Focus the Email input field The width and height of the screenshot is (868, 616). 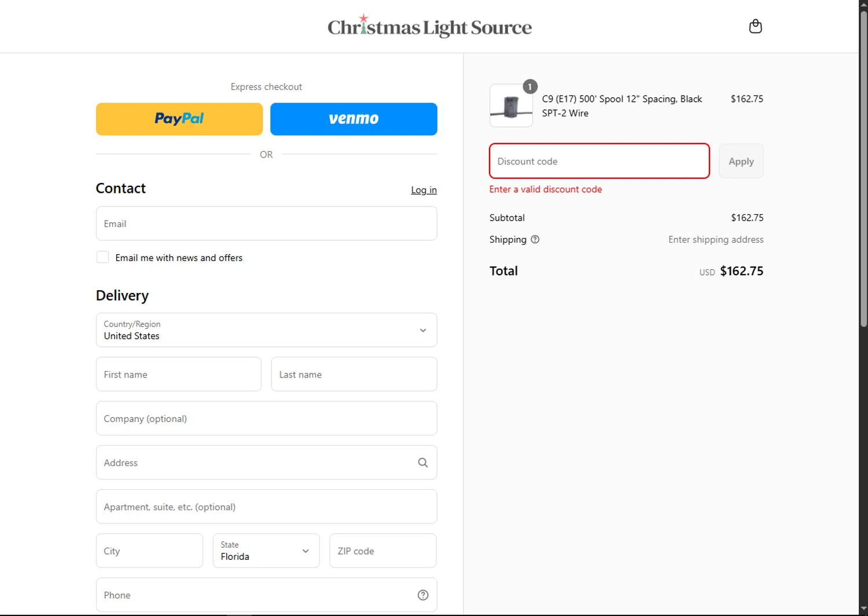(x=266, y=223)
